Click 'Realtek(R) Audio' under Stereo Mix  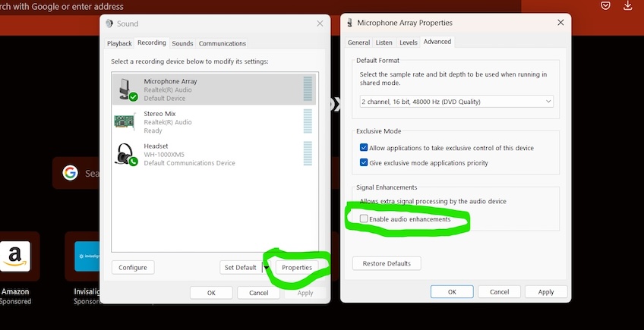point(168,122)
